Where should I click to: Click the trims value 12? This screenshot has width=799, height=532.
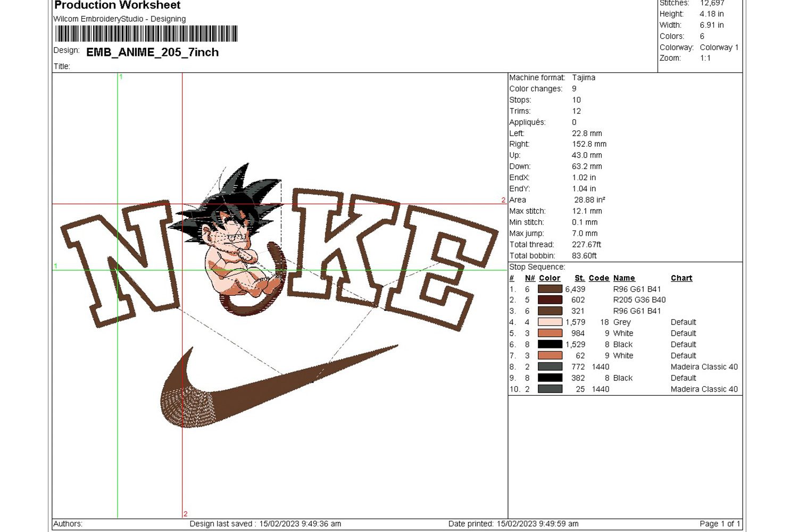[577, 111]
